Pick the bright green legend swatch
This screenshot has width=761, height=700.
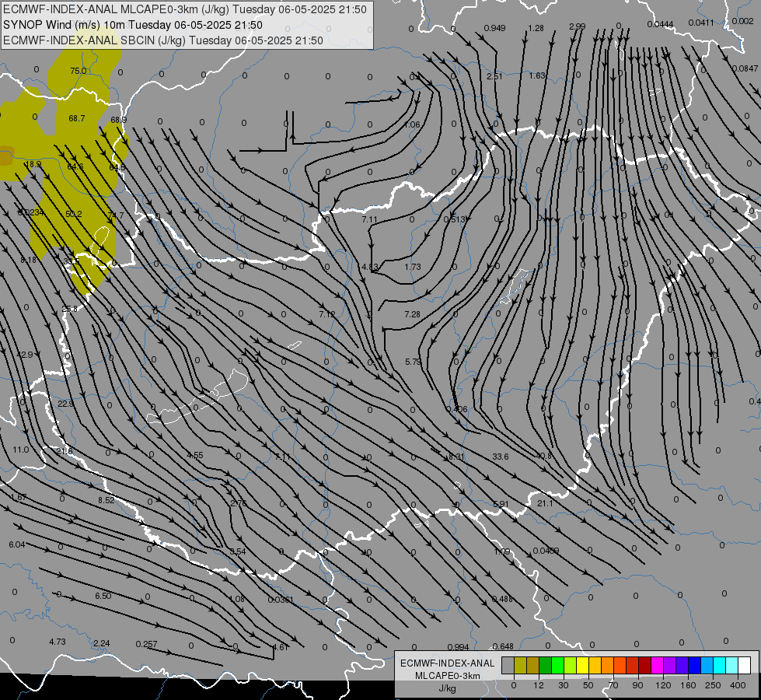(x=557, y=665)
